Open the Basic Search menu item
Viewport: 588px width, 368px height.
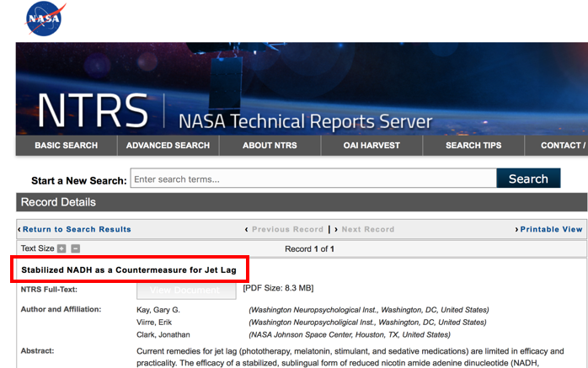[x=66, y=146]
